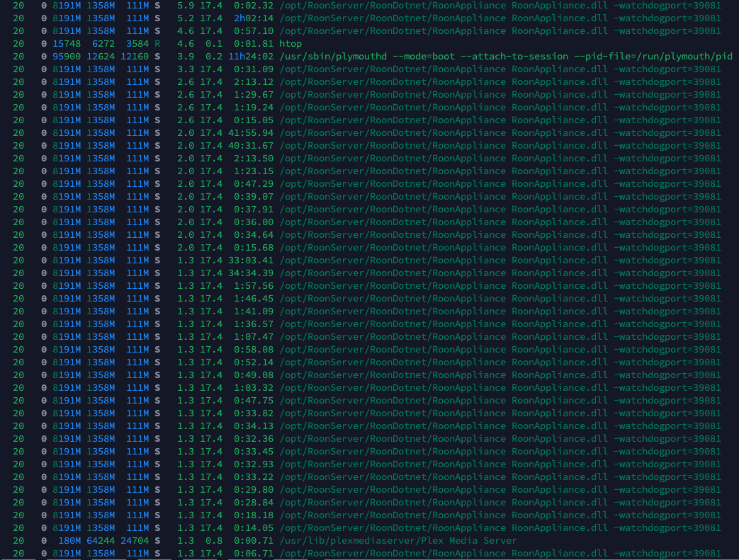Viewport: 739px width, 560px height.
Task: Click the time value 1:23.15
Action: click(x=254, y=171)
